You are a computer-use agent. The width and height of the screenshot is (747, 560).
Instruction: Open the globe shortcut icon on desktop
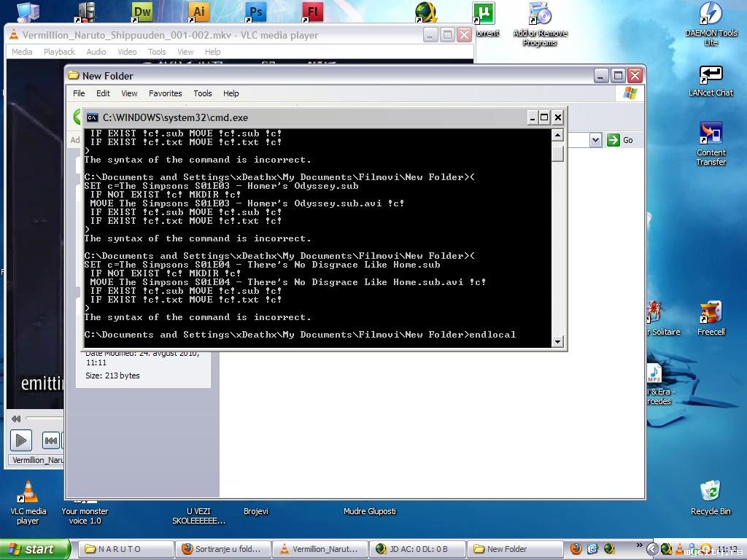(426, 12)
